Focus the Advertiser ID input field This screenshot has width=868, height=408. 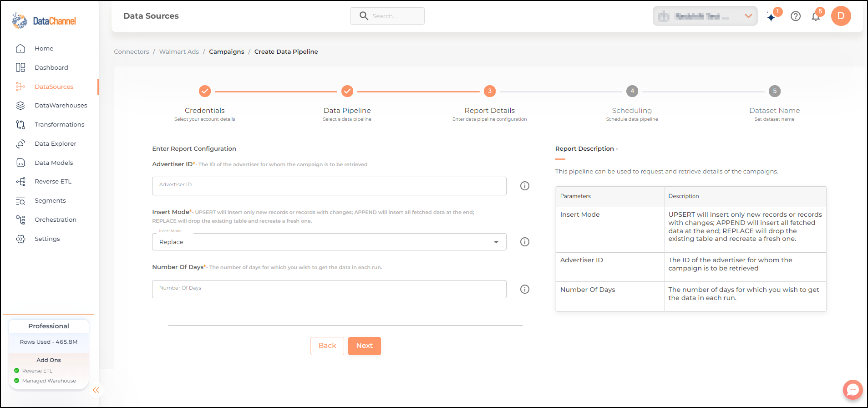(x=329, y=186)
